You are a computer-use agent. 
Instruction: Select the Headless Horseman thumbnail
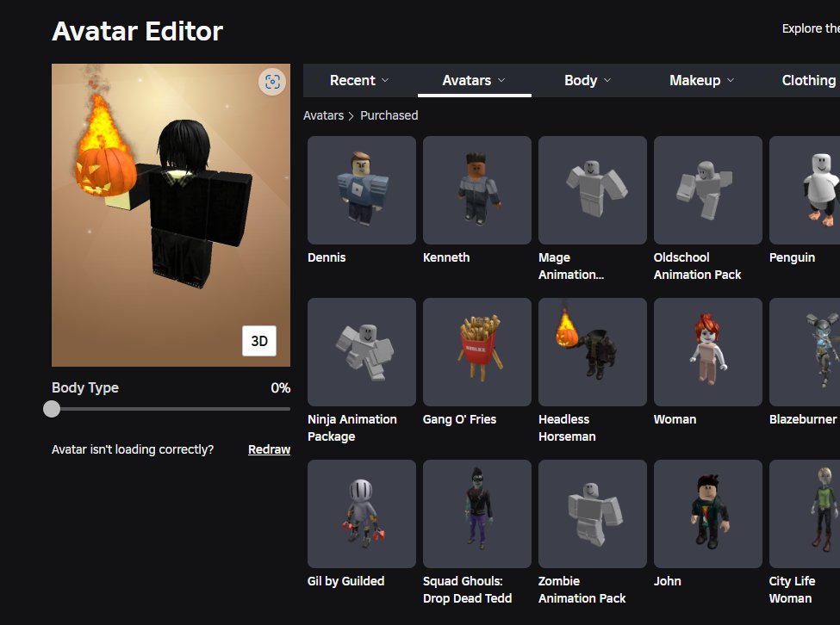pyautogui.click(x=593, y=352)
